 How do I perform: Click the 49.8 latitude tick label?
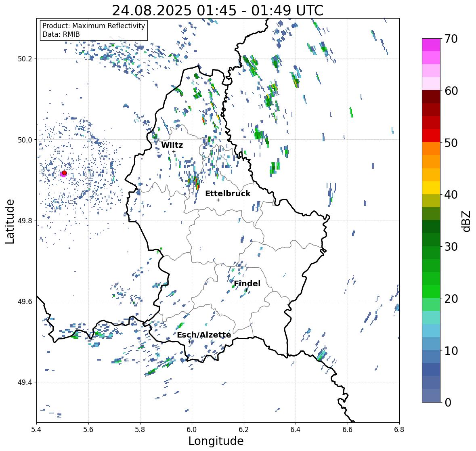tap(25, 220)
